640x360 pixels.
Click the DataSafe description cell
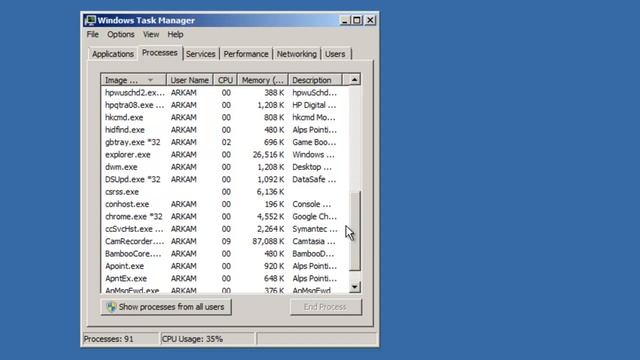pyautogui.click(x=314, y=179)
